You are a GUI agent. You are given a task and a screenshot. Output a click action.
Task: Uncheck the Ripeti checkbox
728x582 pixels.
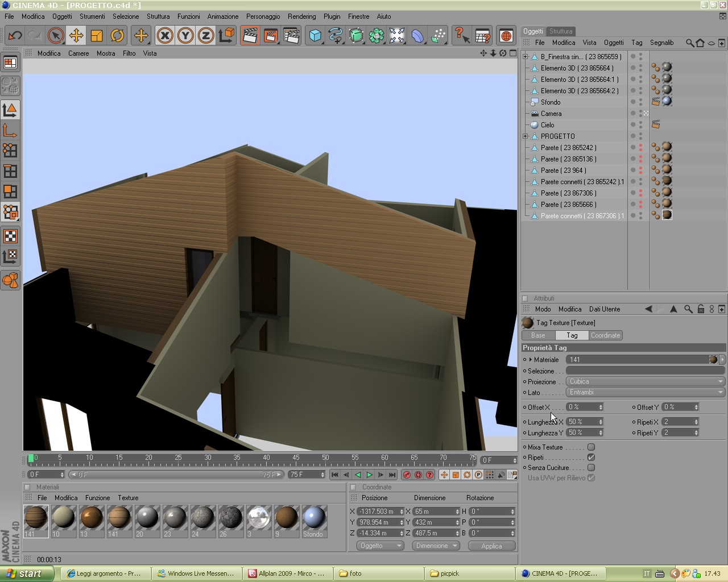[591, 458]
